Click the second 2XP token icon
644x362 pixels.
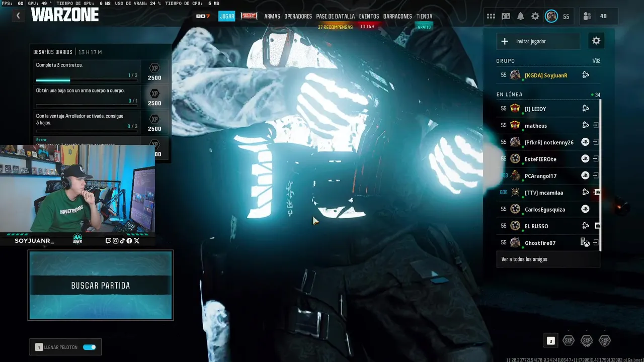click(587, 340)
